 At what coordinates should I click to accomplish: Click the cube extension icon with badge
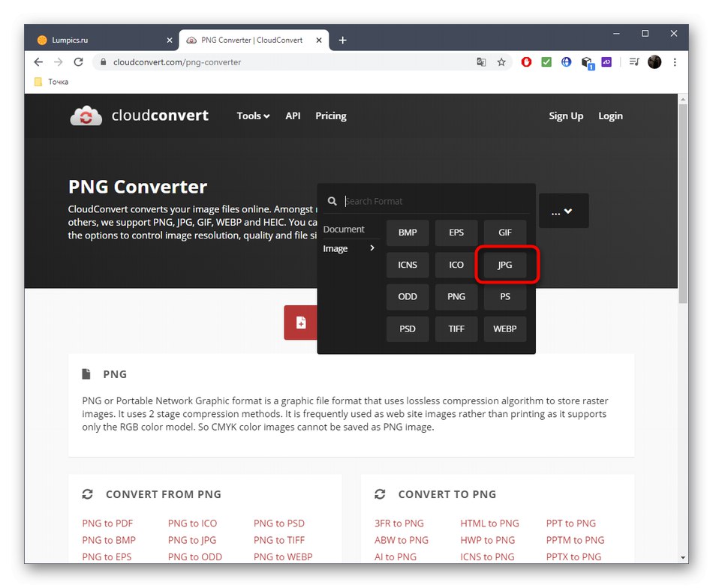[x=587, y=63]
